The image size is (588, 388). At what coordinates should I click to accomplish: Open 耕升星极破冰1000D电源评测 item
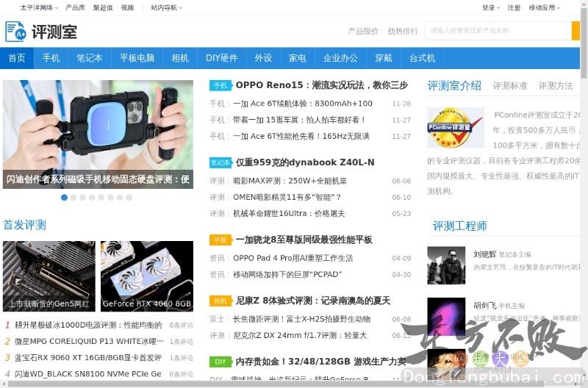[x=88, y=325]
